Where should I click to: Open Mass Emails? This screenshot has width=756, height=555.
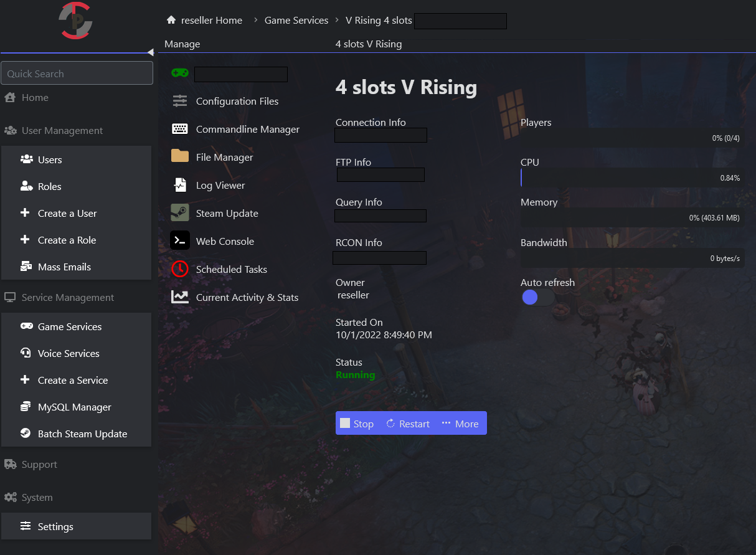pyautogui.click(x=64, y=267)
